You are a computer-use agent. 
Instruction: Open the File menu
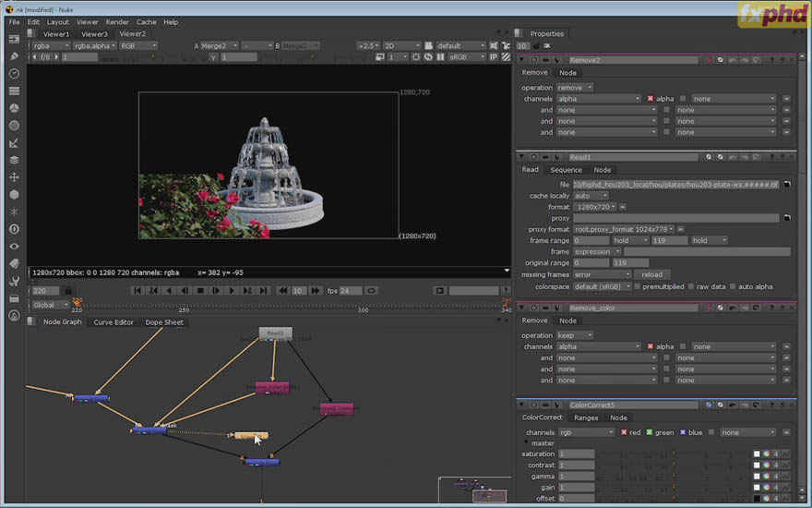click(x=14, y=22)
